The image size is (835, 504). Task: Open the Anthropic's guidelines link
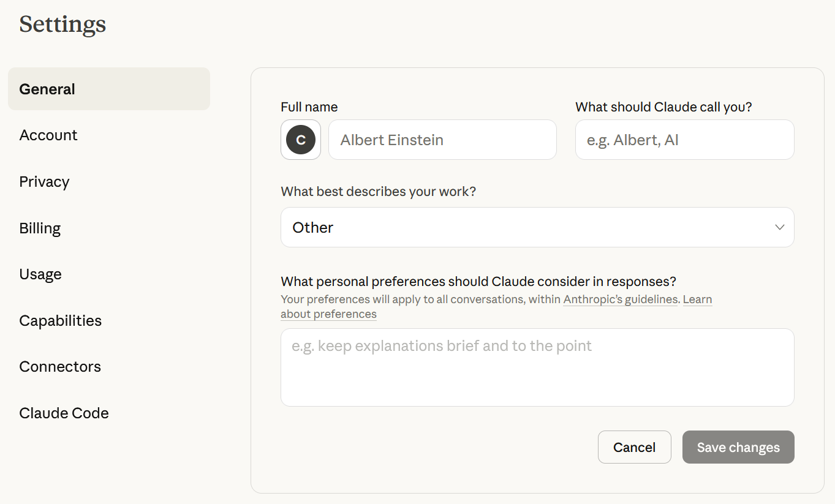point(621,299)
